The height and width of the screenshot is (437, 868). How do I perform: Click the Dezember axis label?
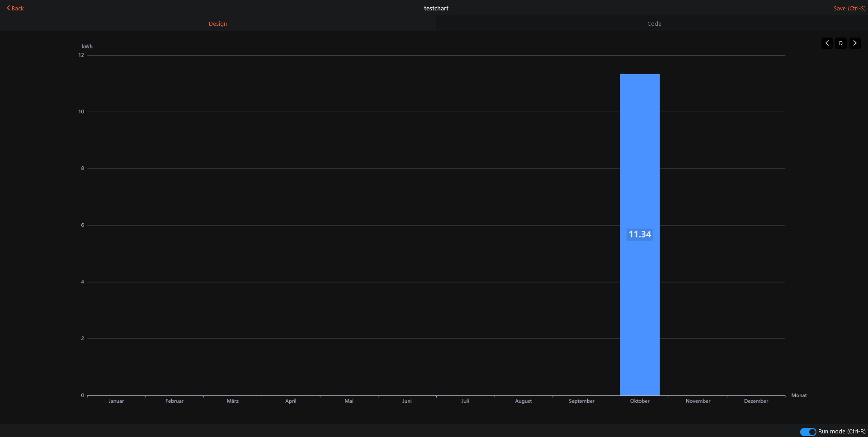[x=756, y=401]
